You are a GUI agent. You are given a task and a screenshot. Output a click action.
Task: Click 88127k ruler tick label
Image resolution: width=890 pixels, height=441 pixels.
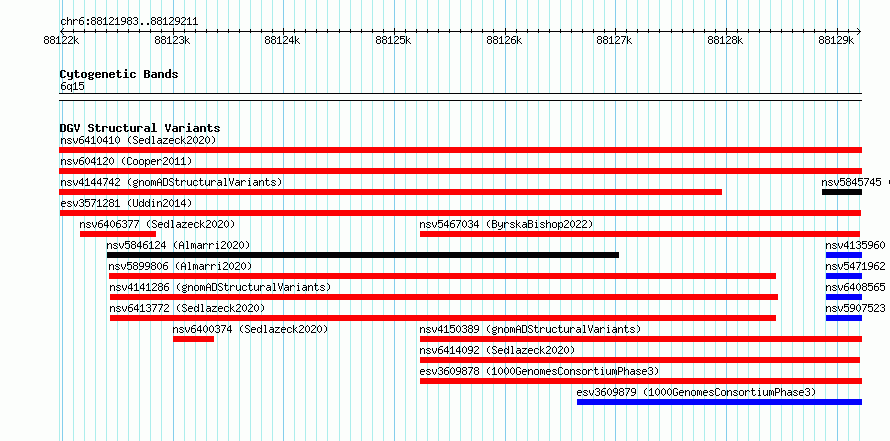(615, 40)
